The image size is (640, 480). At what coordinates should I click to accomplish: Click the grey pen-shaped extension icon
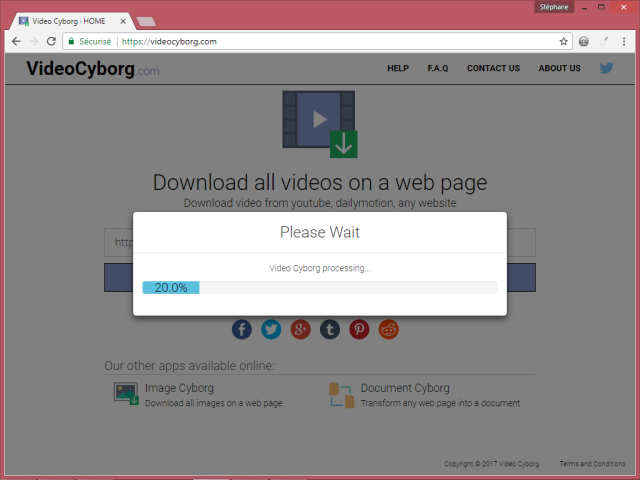(604, 41)
